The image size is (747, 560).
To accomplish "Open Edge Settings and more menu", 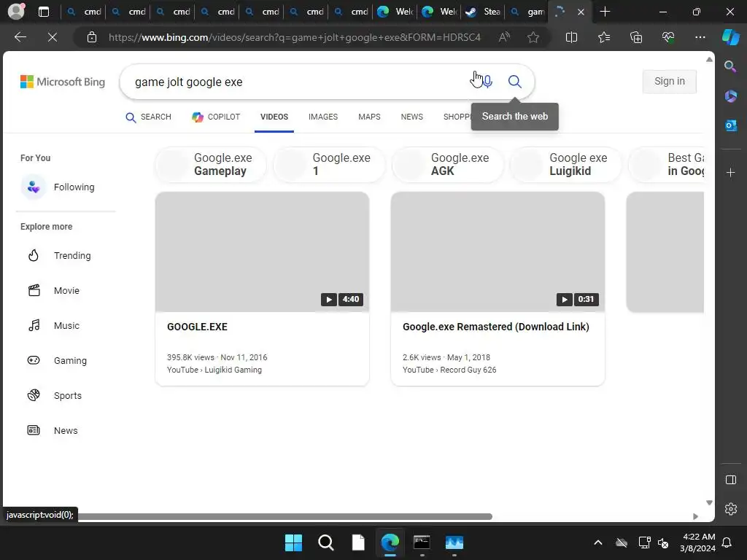I will tap(700, 37).
